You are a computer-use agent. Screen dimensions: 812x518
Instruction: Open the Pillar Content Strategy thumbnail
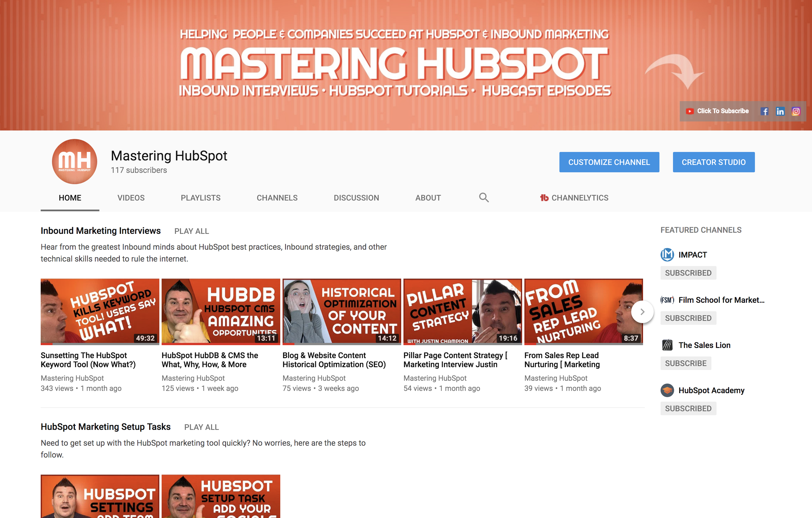click(x=462, y=312)
